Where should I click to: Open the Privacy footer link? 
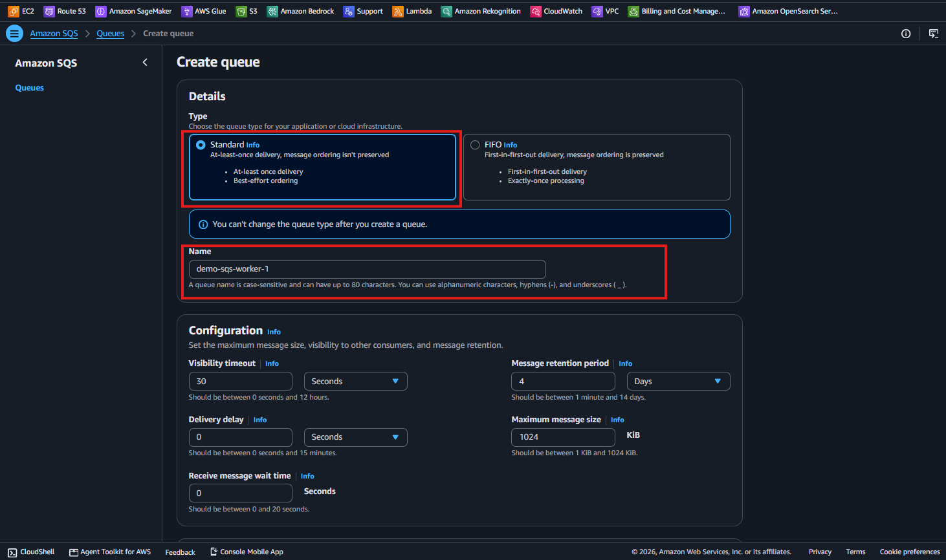[820, 552]
